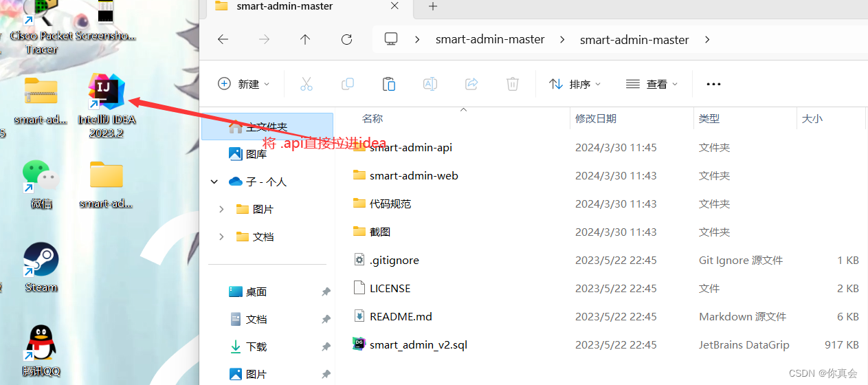Select the 代码规范 folder
The width and height of the screenshot is (868, 385).
tap(390, 203)
